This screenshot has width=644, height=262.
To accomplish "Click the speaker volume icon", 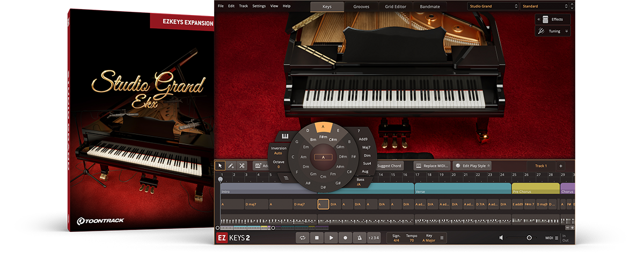I will (x=501, y=238).
